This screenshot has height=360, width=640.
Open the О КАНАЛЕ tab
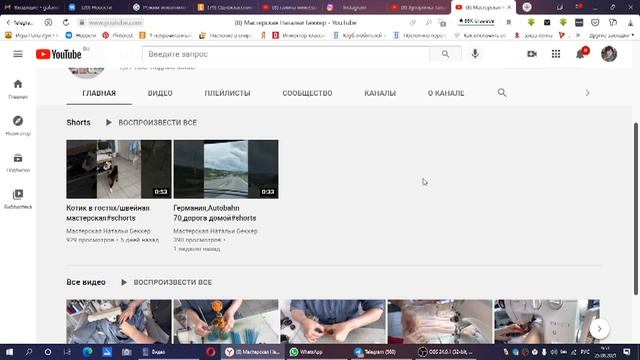click(x=446, y=93)
